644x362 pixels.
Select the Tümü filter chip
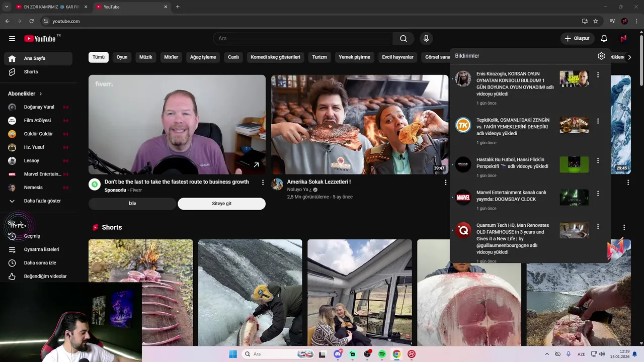pos(99,57)
